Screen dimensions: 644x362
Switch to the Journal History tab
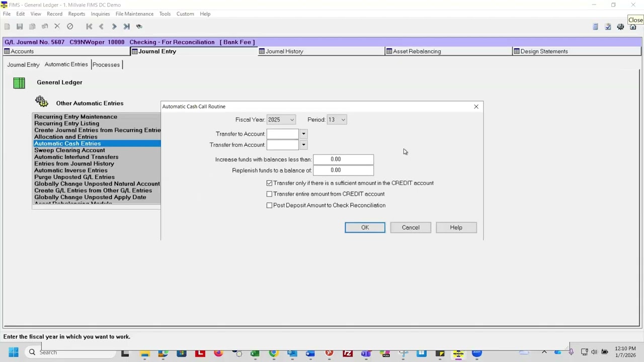[321, 51]
